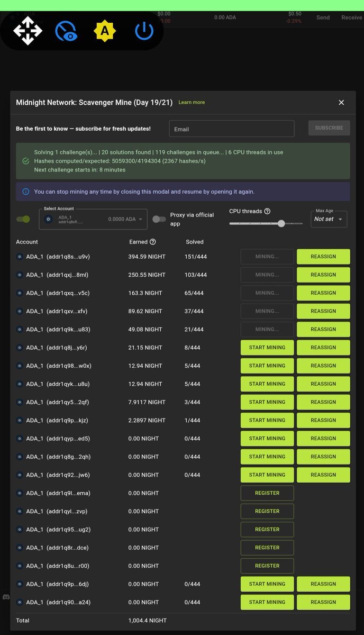
Task: Register the addr1q9l...ema account
Action: point(267,493)
